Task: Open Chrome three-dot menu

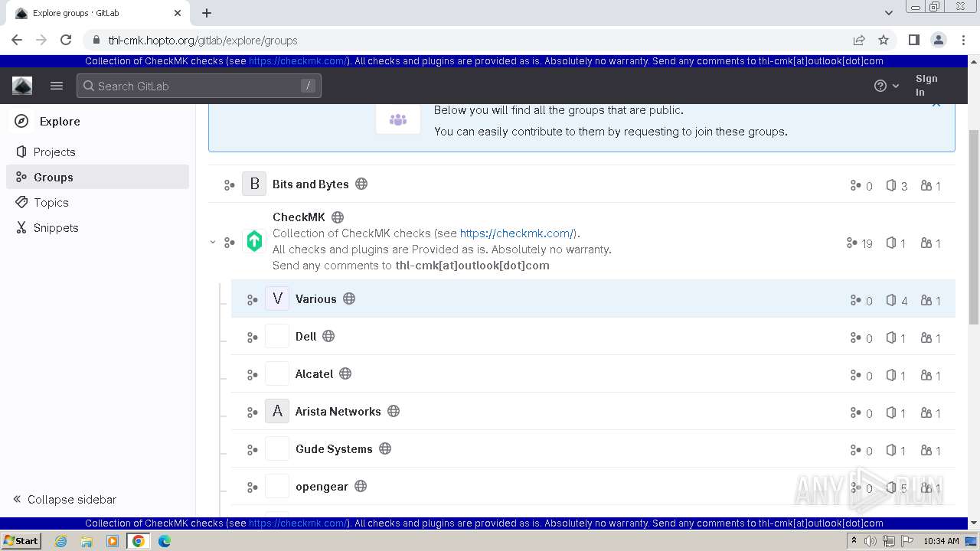Action: click(x=962, y=40)
